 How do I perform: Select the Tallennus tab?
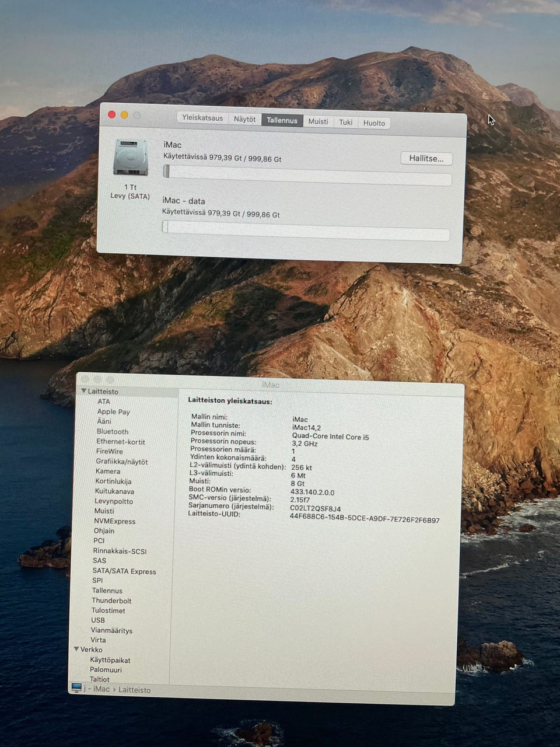[282, 120]
